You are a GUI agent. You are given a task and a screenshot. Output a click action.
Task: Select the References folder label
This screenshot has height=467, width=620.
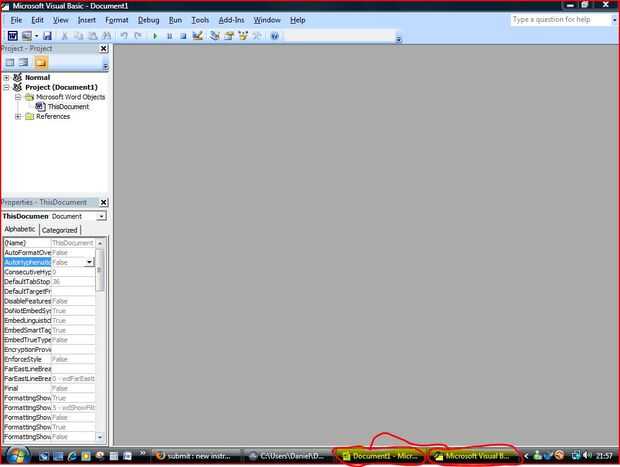pos(53,117)
